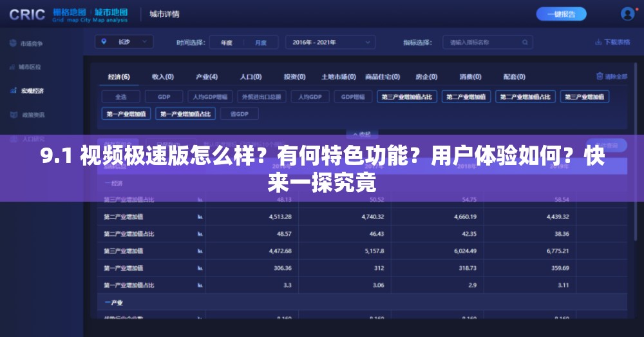Switch to the 投资(0) tab
This screenshot has width=644, height=337.
295,77
